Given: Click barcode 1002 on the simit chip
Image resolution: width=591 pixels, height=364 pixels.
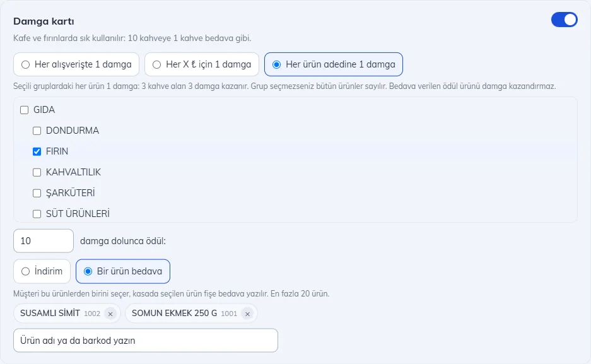Looking at the screenshot, I should (x=92, y=314).
